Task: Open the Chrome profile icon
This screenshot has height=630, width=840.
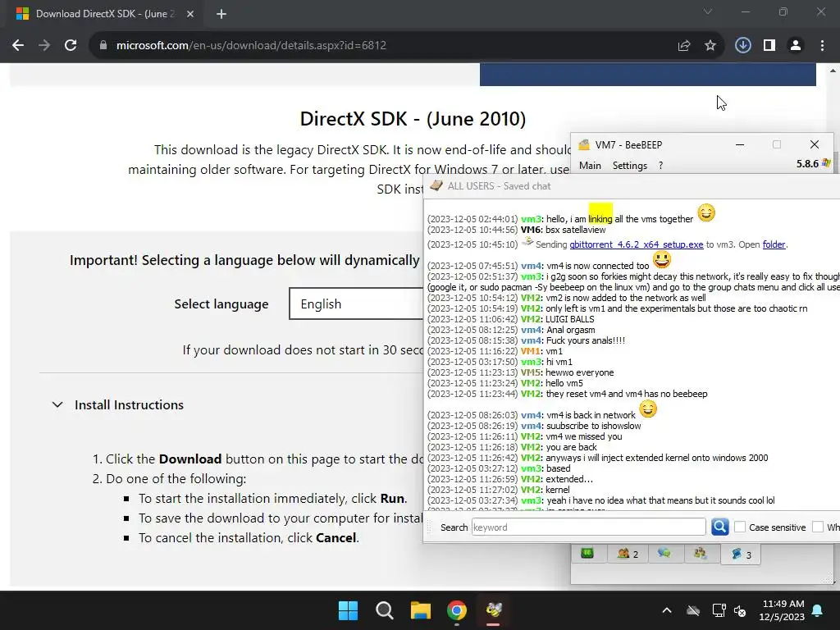Action: 796,46
